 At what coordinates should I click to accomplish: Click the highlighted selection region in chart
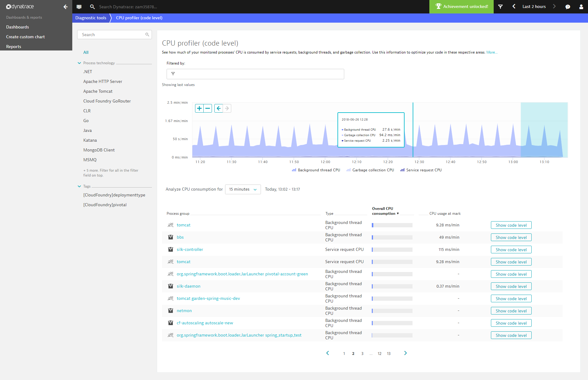coord(544,130)
